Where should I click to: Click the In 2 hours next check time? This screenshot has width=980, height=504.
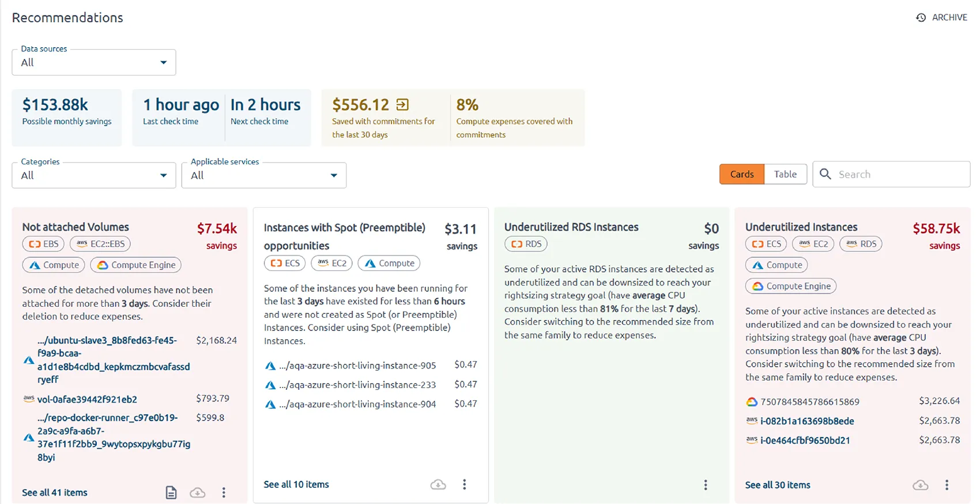tap(266, 105)
